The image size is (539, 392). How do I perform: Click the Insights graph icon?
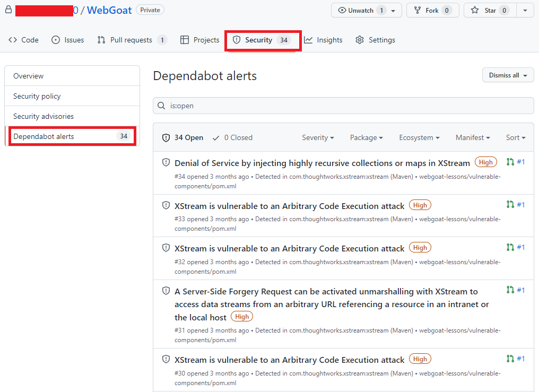pos(308,40)
